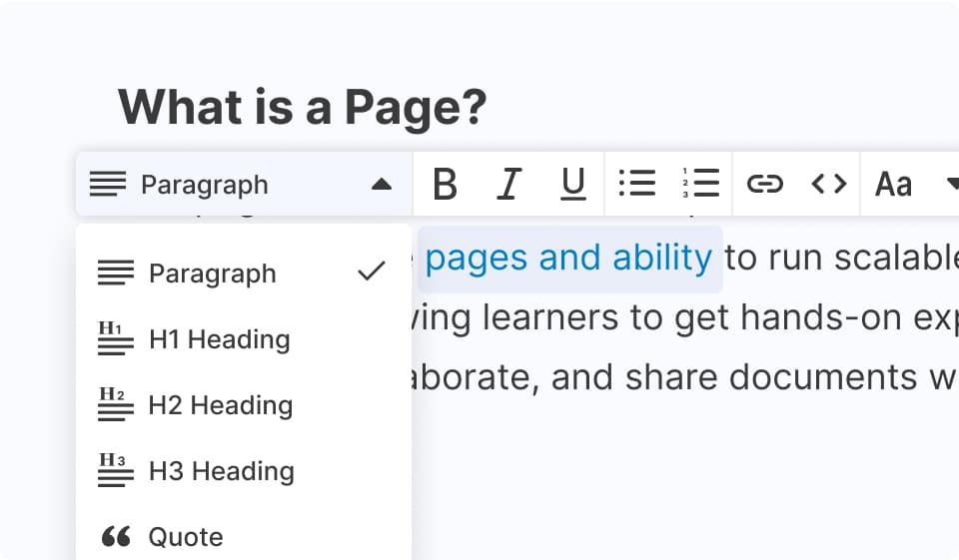Insert code block with angle brackets icon
Screen dimensions: 959x560
(x=828, y=184)
